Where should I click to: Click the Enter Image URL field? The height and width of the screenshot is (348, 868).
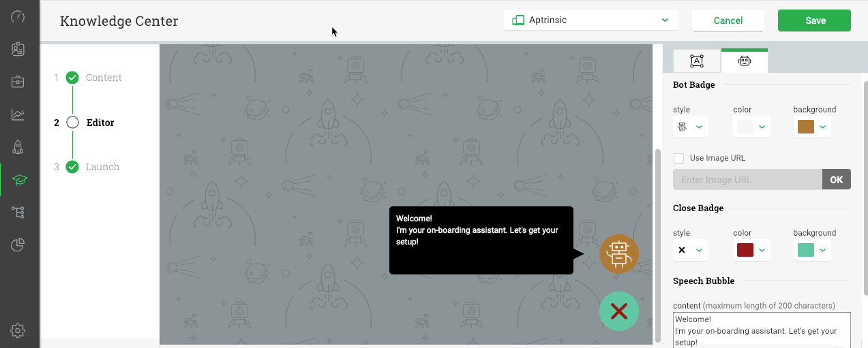pyautogui.click(x=747, y=180)
